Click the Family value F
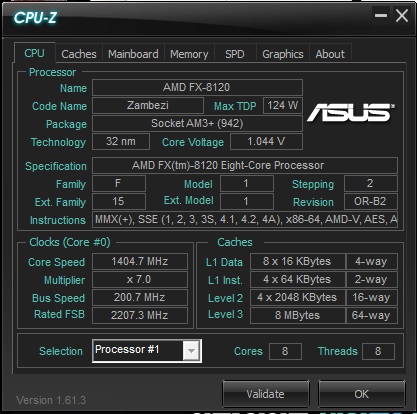This screenshot has height=414, width=417. tap(119, 183)
